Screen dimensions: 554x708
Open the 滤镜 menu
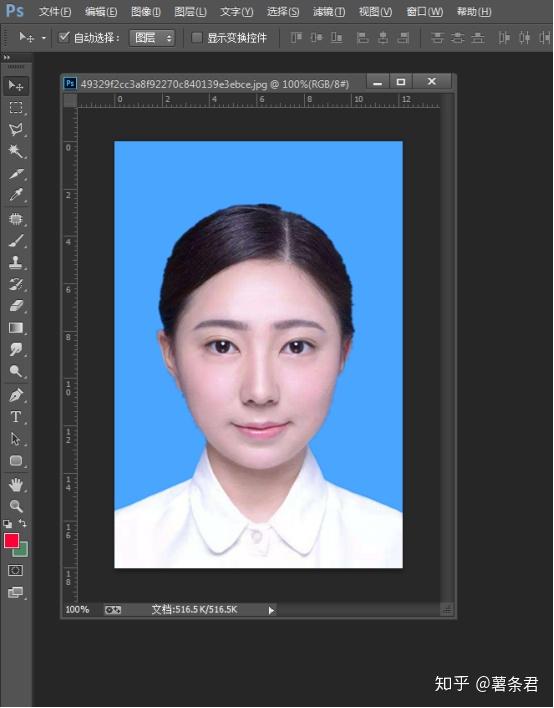coord(329,12)
